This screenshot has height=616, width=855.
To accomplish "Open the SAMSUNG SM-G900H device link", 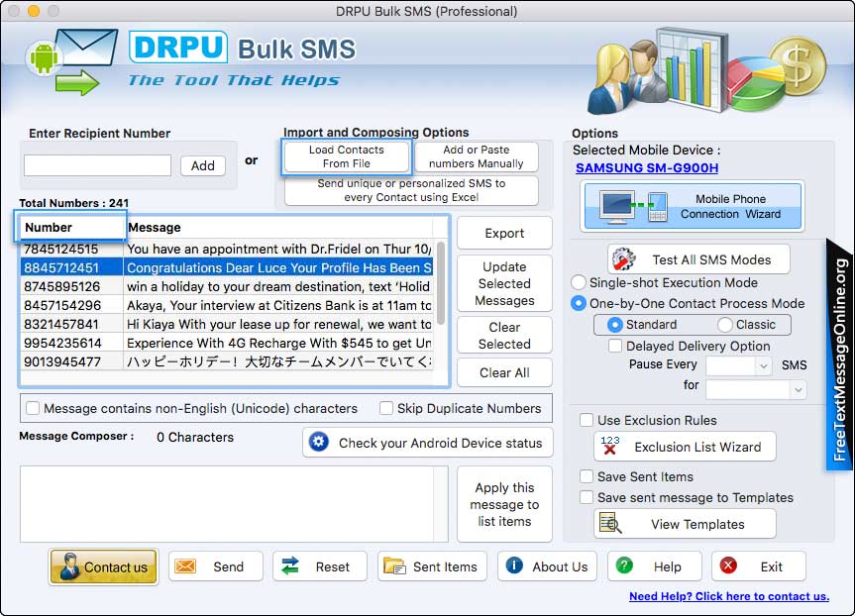I will [x=647, y=168].
